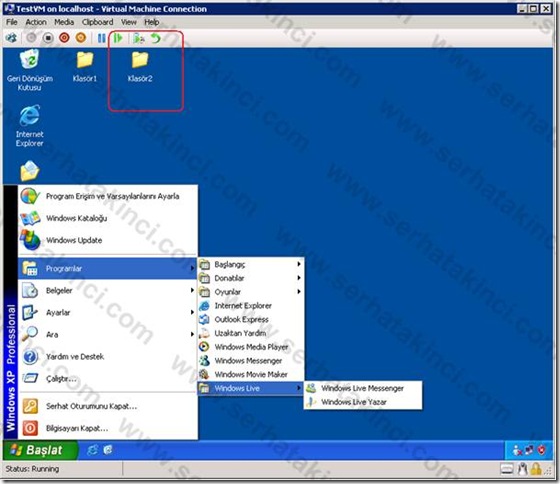
Task: Launch Windows Messenger
Action: point(251,361)
